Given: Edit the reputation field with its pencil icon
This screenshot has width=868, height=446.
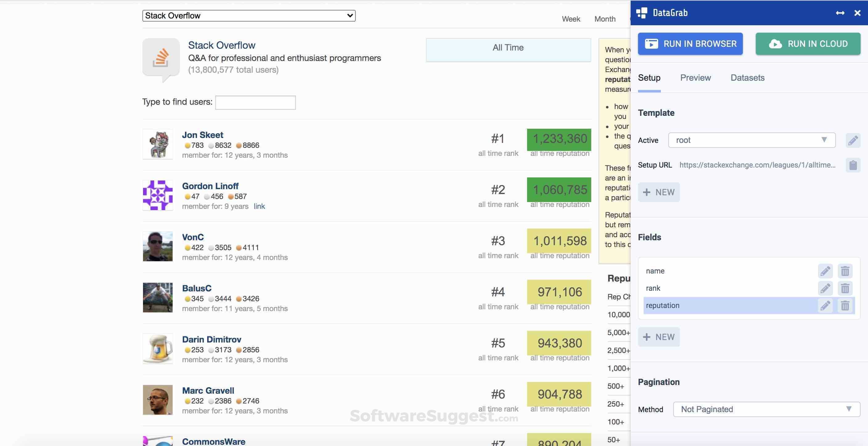Looking at the screenshot, I should click(825, 306).
